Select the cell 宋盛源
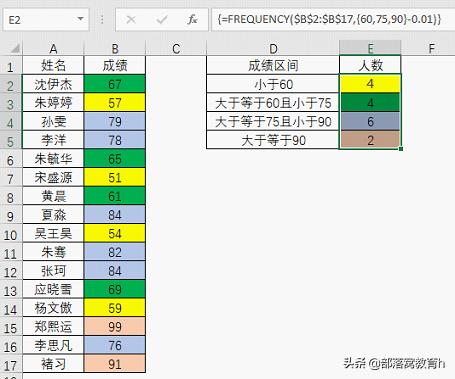This screenshot has width=455, height=379. pyautogui.click(x=53, y=177)
